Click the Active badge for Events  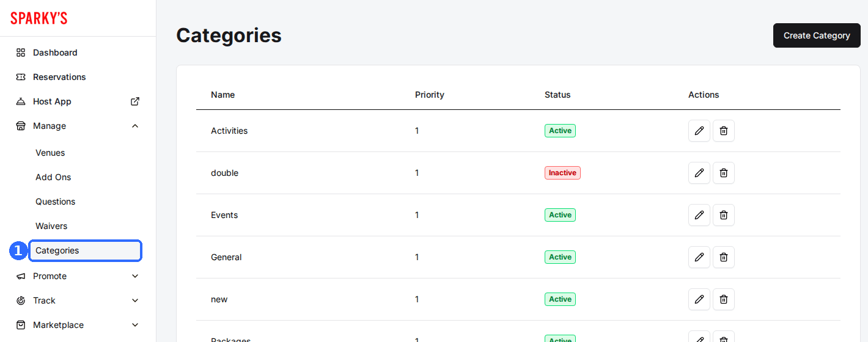click(x=560, y=215)
